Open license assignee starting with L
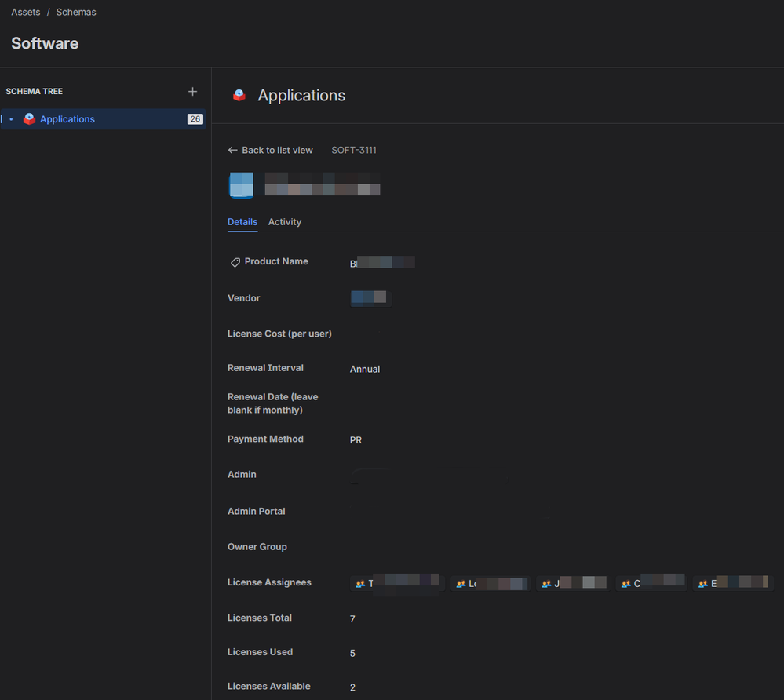The image size is (784, 700). pyautogui.click(x=490, y=583)
